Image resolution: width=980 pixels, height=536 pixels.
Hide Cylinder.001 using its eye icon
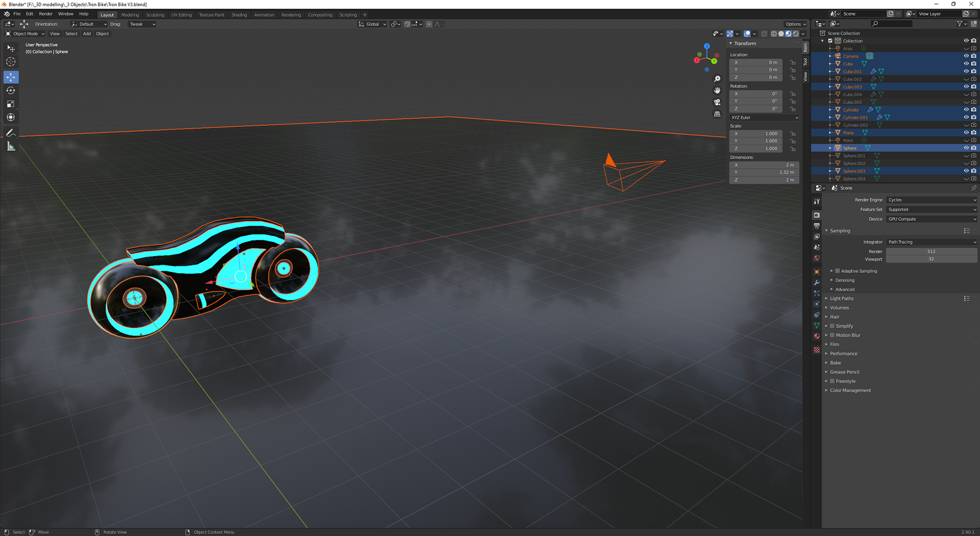coord(966,117)
